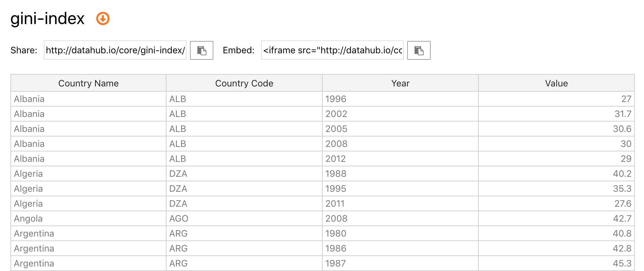Copy the Share URL with clipboard icon
Viewport: 644px width, 271px height.
202,50
